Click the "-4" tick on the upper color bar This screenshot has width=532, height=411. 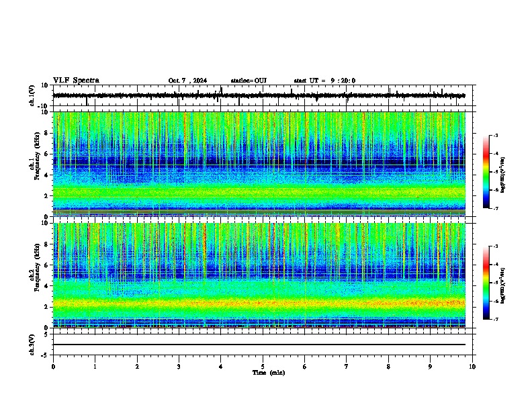[495, 154]
